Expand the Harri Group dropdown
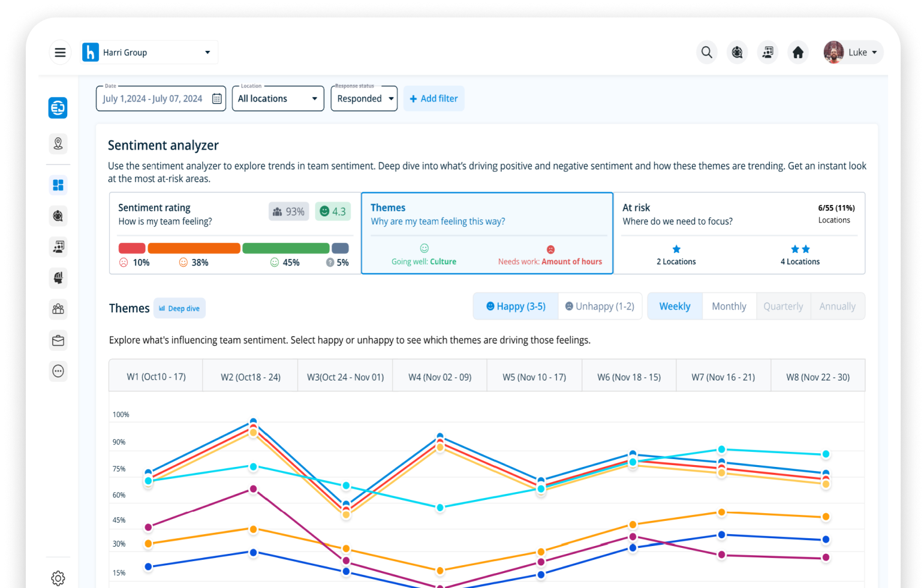The height and width of the screenshot is (588, 924). 207,53
